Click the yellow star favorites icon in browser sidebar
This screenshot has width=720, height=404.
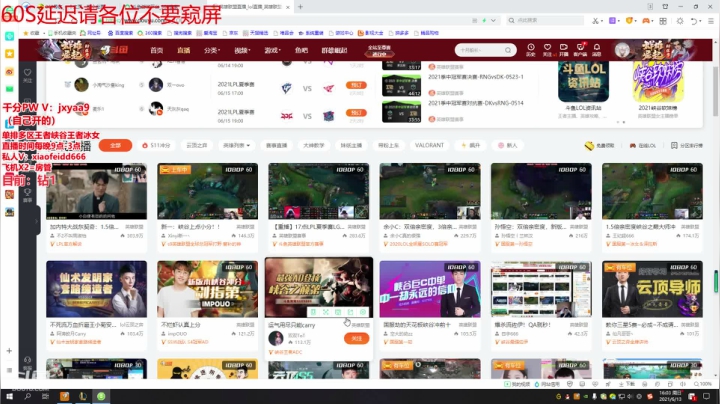click(x=9, y=54)
